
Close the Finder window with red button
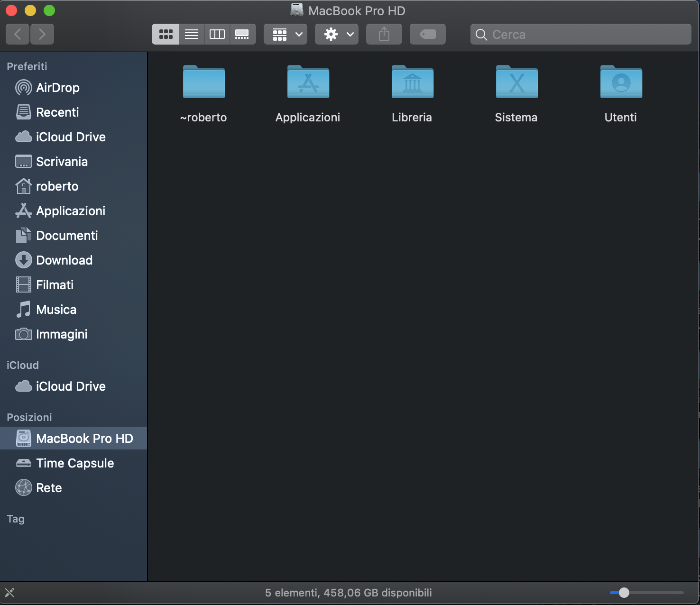click(11, 10)
